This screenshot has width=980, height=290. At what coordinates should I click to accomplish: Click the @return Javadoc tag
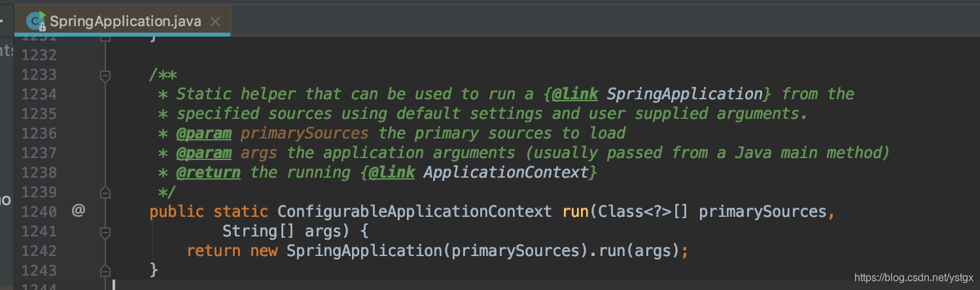pos(209,172)
